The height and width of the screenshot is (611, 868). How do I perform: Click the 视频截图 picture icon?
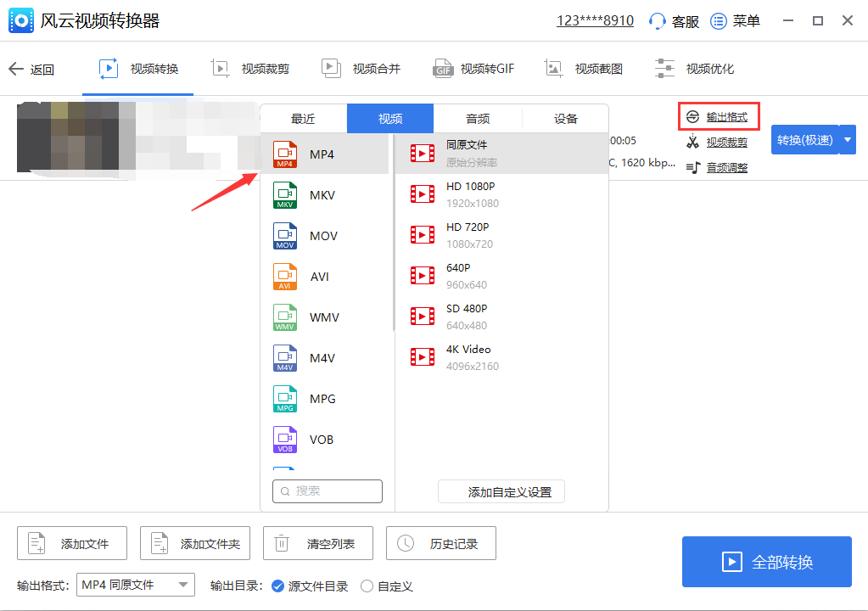[x=553, y=69]
